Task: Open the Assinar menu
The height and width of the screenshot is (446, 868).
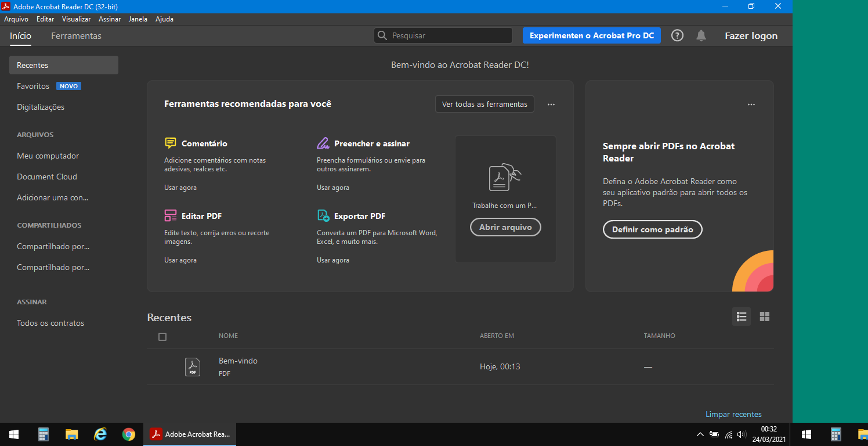Action: pos(110,19)
